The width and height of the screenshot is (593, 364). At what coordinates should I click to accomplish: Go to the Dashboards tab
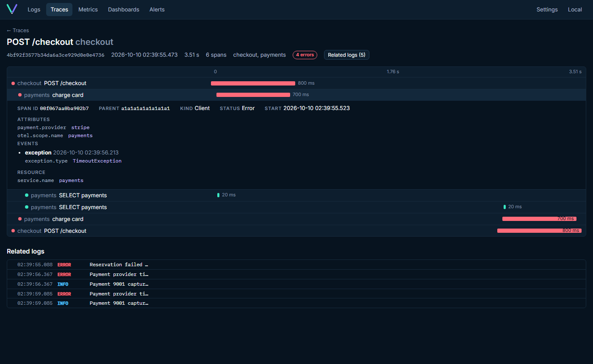(124, 9)
